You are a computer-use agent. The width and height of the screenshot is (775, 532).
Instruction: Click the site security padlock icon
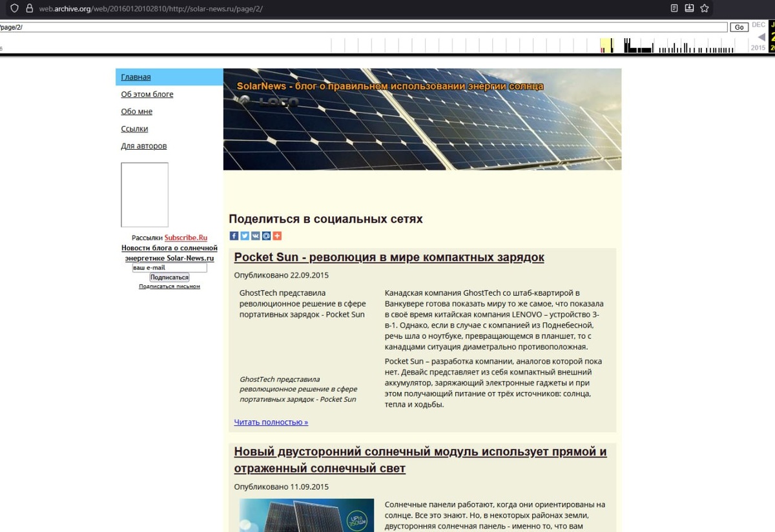click(x=29, y=8)
